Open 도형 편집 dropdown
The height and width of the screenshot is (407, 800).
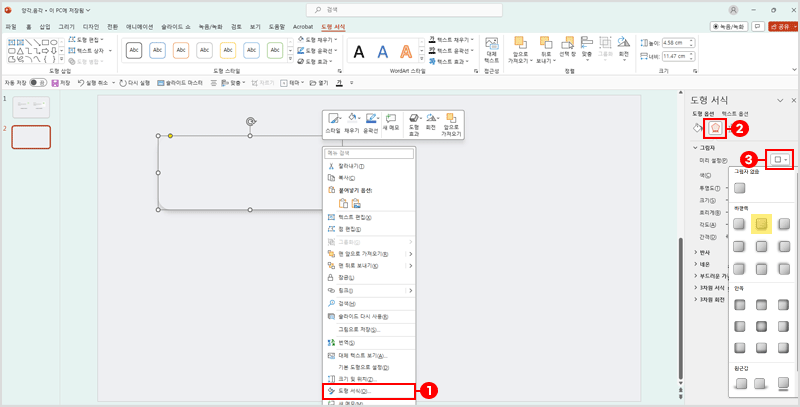tap(86, 39)
